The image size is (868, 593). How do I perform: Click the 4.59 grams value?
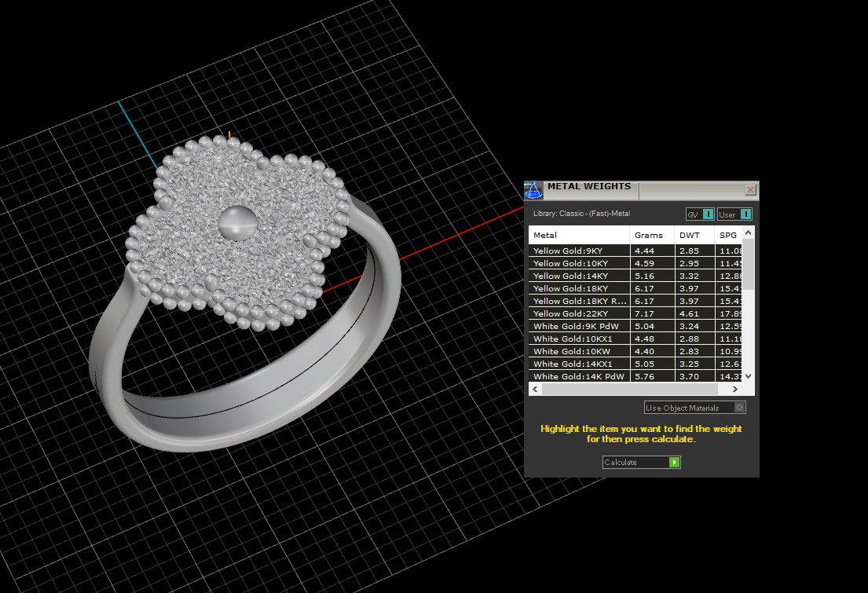pos(644,264)
